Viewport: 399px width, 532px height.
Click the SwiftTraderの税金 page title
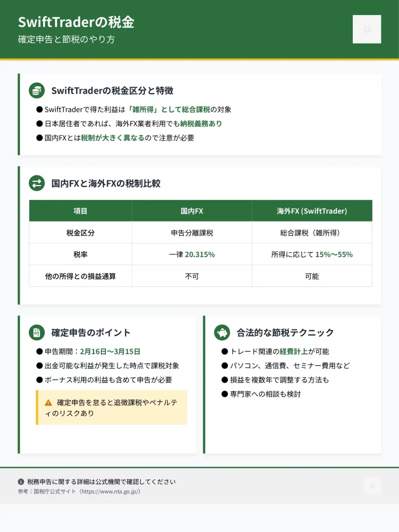click(76, 22)
